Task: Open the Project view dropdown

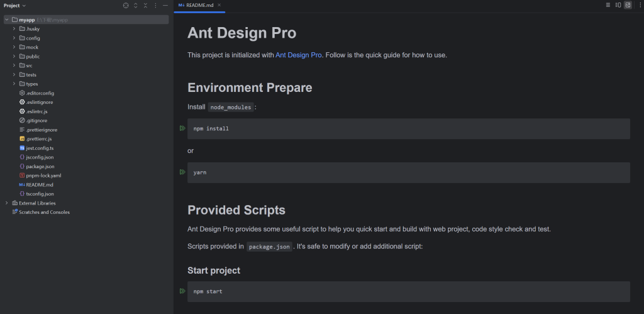Action: pos(15,5)
